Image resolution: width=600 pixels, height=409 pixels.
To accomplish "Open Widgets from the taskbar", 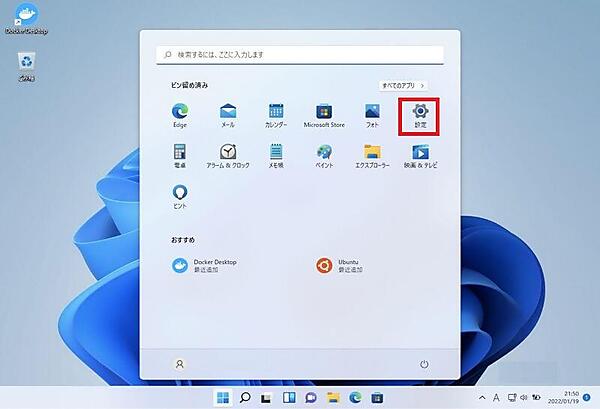I will point(289,398).
